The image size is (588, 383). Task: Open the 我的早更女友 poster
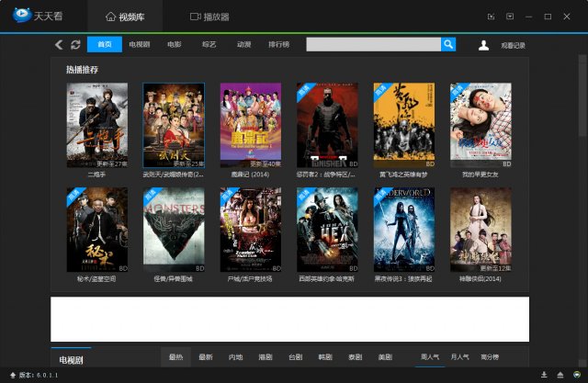pyautogui.click(x=481, y=125)
